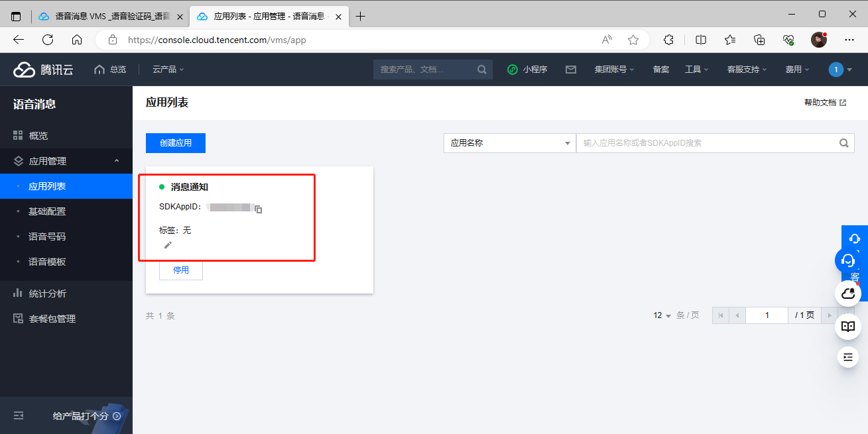The height and width of the screenshot is (434, 868).
Task: Open the floating list menu icon
Action: pos(847,356)
